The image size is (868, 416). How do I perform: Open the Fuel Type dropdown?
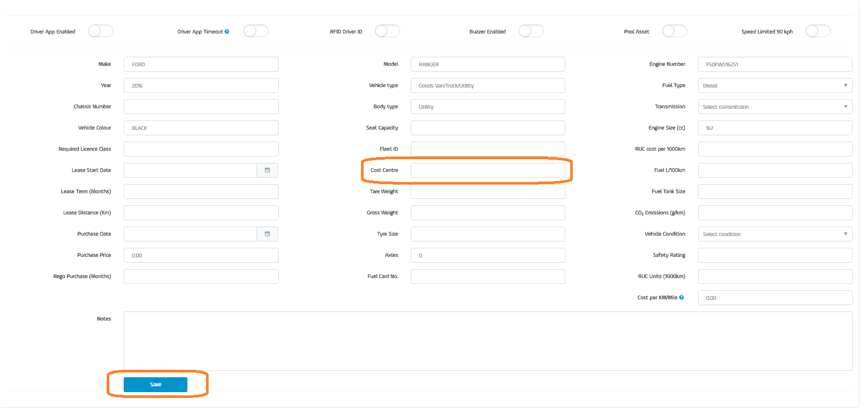(x=775, y=85)
